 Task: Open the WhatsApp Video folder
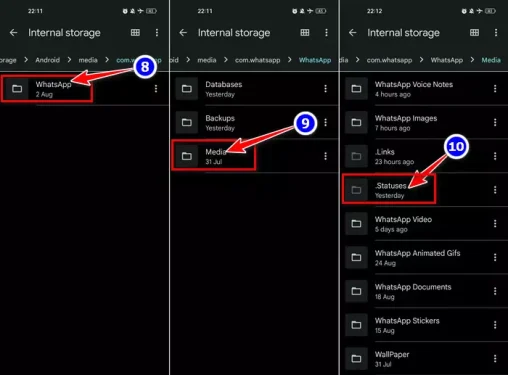424,224
